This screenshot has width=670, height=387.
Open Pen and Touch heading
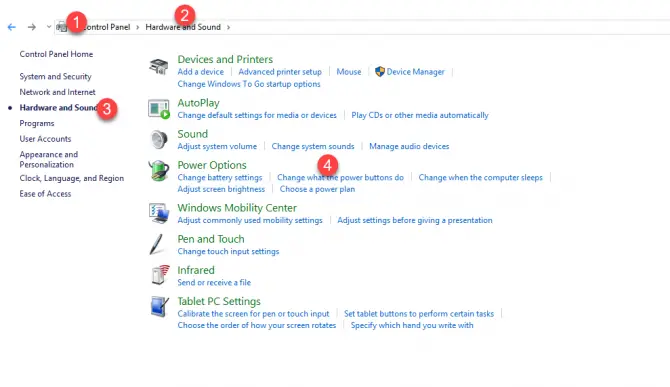[x=211, y=239]
